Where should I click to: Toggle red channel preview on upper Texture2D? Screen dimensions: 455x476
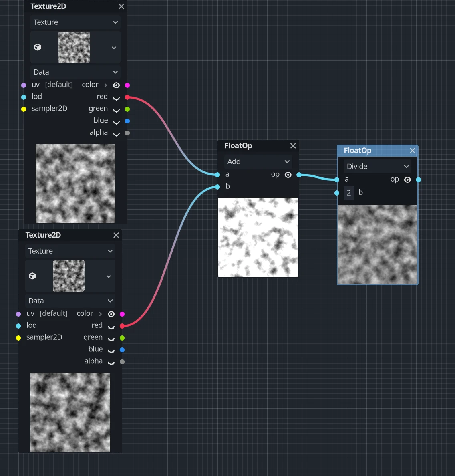pyautogui.click(x=116, y=98)
